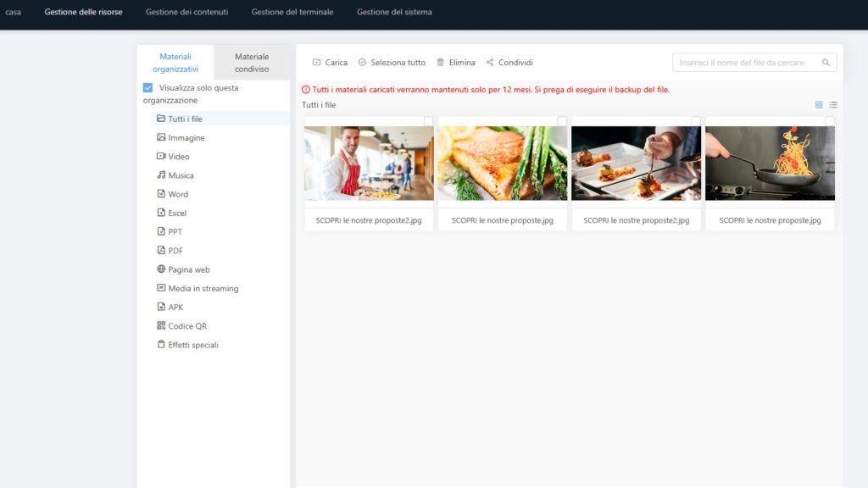Click Seleziona tutto button

pyautogui.click(x=392, y=63)
